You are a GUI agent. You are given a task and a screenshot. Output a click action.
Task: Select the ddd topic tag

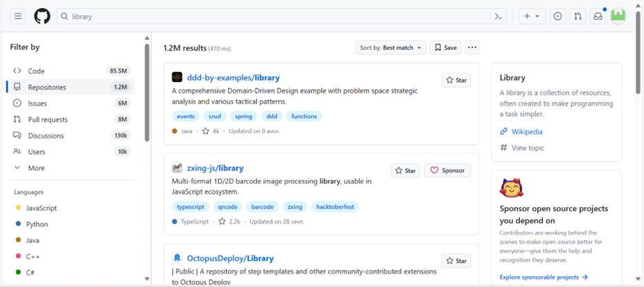point(272,117)
